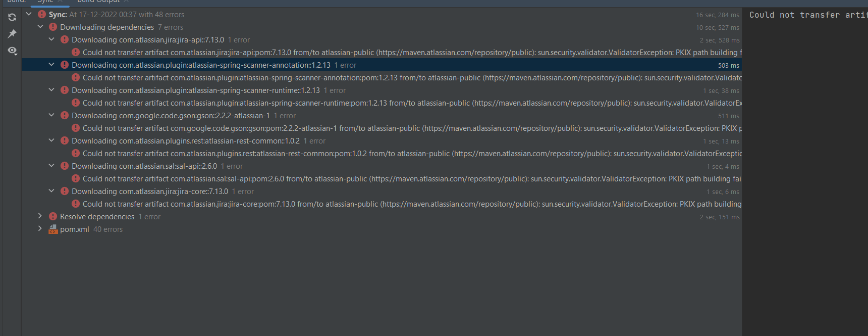This screenshot has width=868, height=336.
Task: Click the error icon next to spring-scanner-annotation download
Action: (x=65, y=65)
